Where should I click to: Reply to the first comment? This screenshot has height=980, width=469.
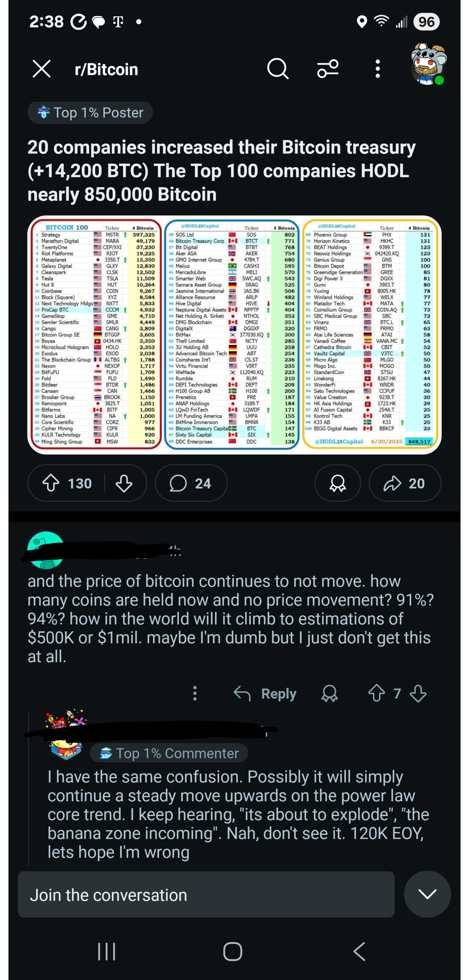(x=265, y=694)
